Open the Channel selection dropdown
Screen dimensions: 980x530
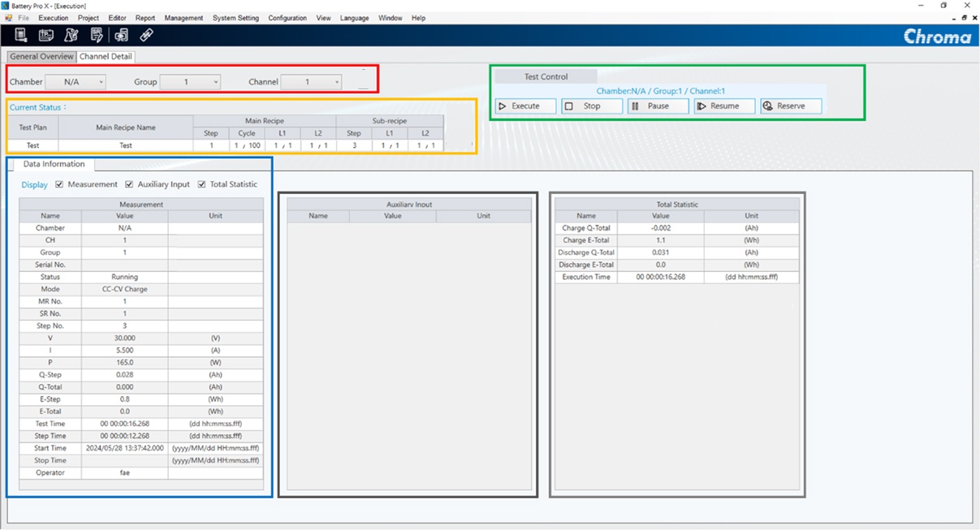point(311,82)
